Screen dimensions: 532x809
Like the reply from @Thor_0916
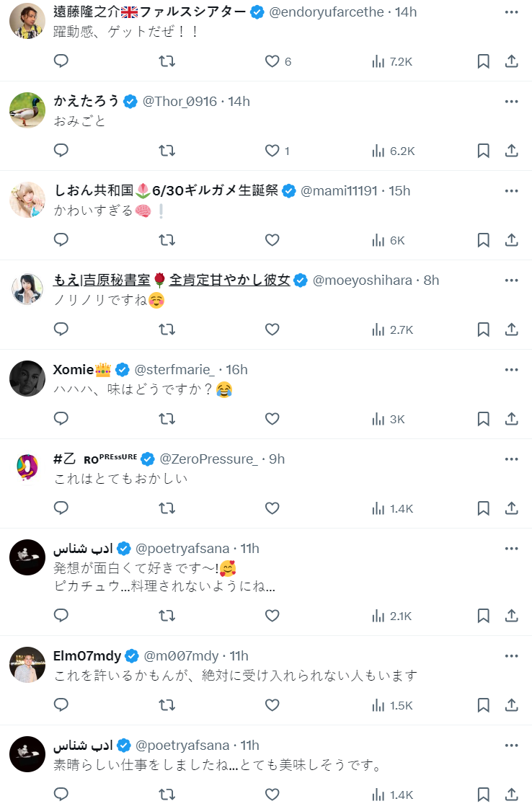272,151
